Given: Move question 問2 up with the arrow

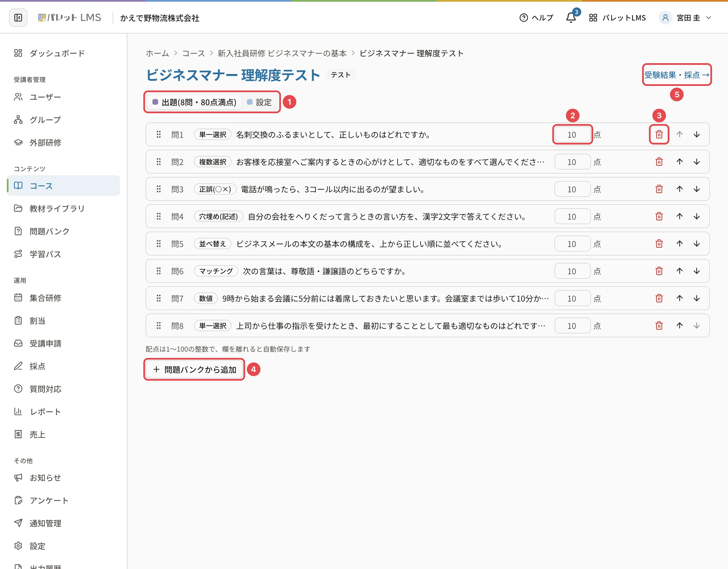Looking at the screenshot, I should click(679, 162).
